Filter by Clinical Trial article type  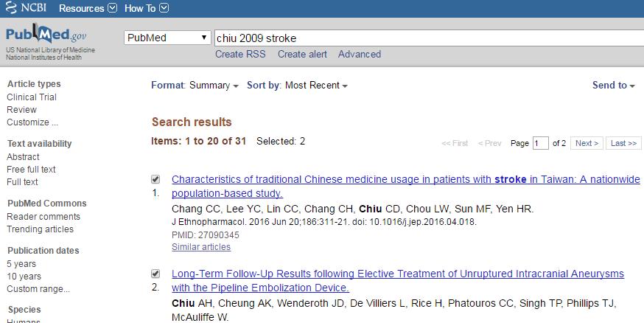click(32, 97)
